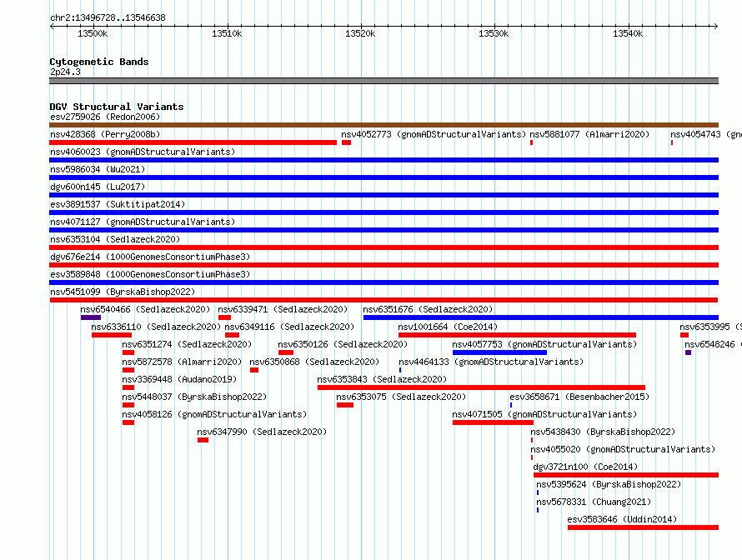Click nsv4071127 (gnomADStructuralVariants) label
This screenshot has width=742, height=560.
[x=143, y=222]
